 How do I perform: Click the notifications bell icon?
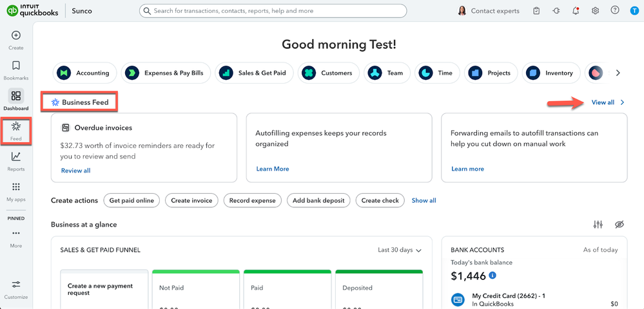pyautogui.click(x=576, y=11)
